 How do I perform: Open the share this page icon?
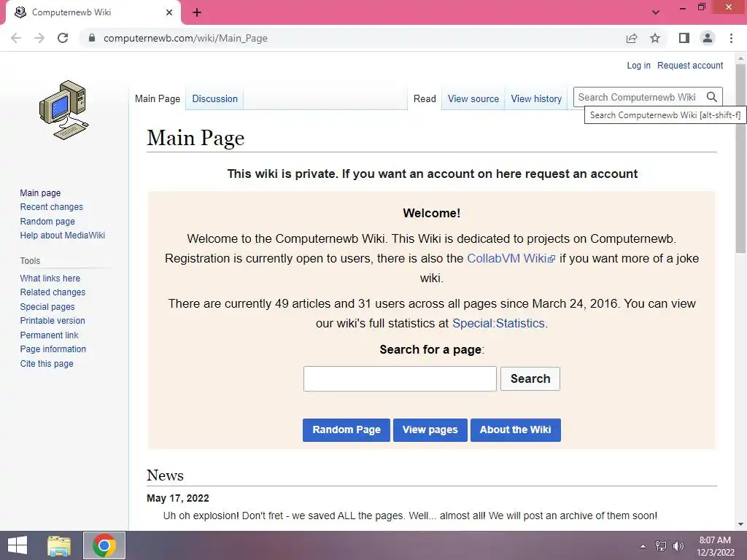[632, 38]
